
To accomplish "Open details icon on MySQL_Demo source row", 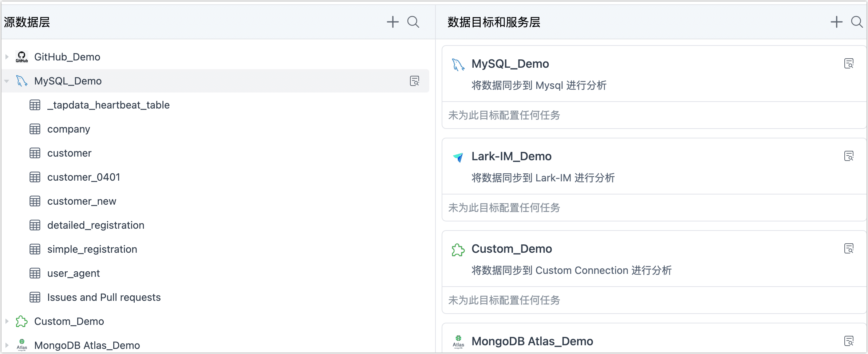I will pyautogui.click(x=414, y=81).
